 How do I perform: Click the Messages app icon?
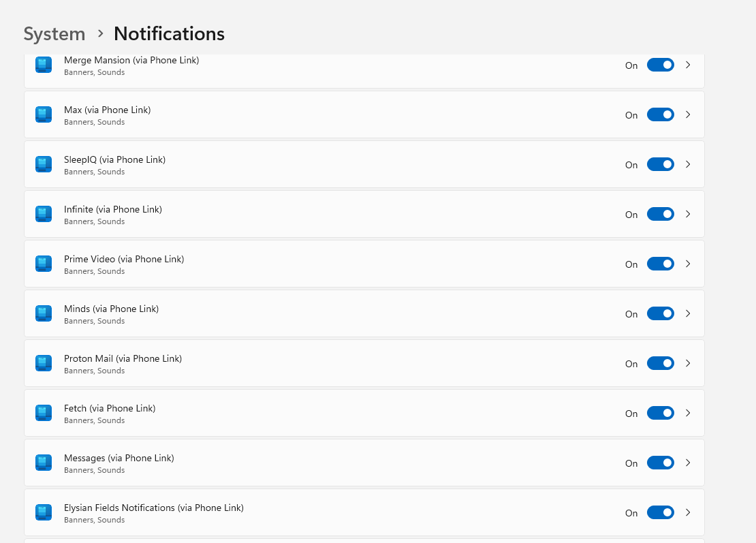(44, 462)
